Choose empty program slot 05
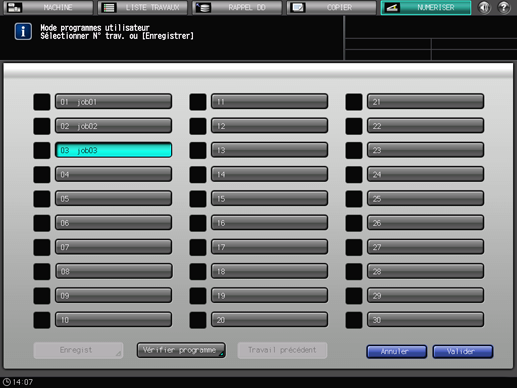Viewport: 517px width, 388px height. coord(113,199)
